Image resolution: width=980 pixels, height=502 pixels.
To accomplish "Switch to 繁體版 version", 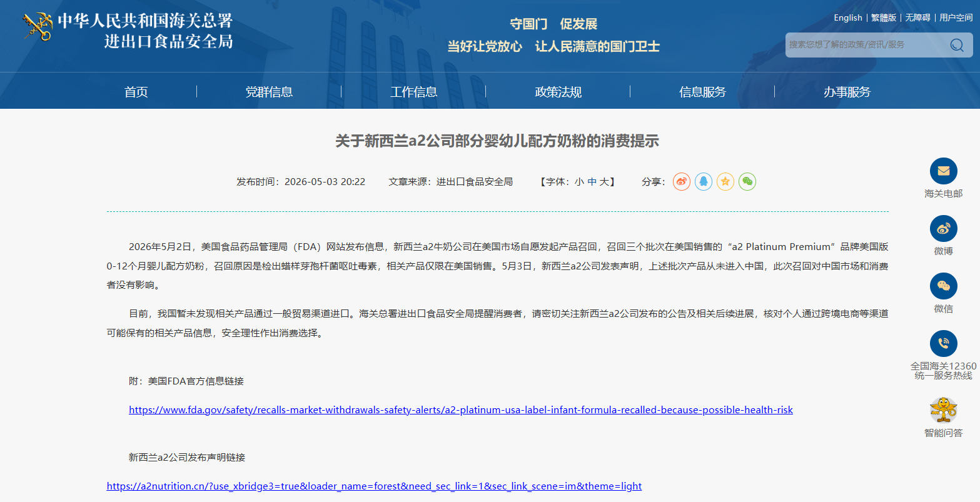I will click(884, 18).
